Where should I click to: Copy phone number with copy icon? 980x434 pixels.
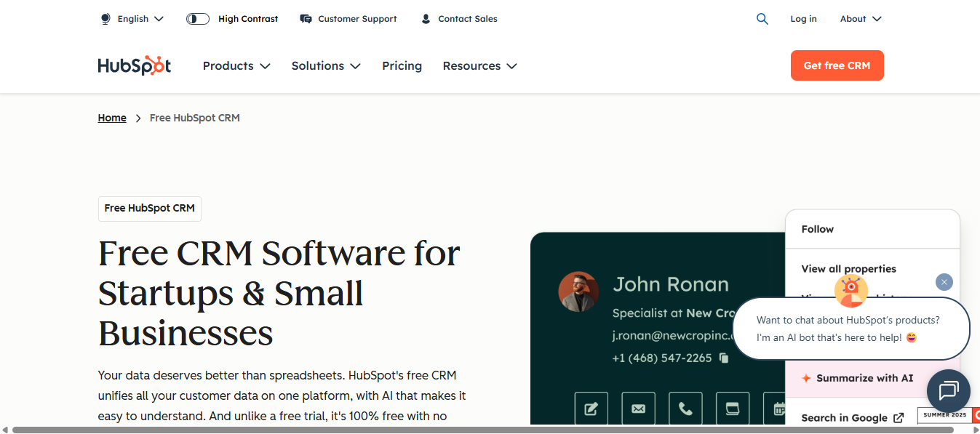tap(724, 358)
